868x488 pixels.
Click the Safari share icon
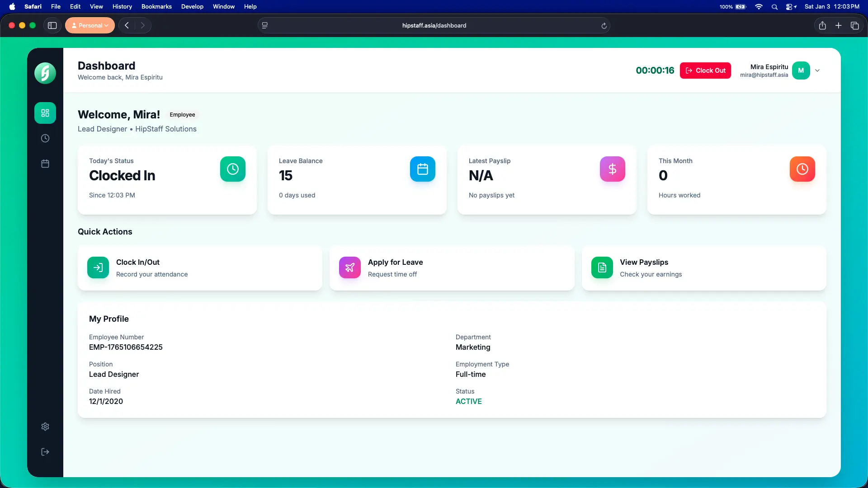[822, 25]
